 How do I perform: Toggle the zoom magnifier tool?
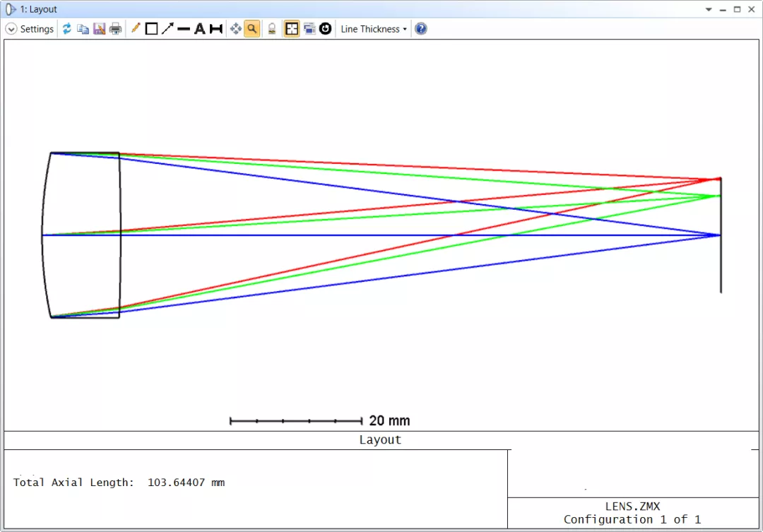point(252,29)
